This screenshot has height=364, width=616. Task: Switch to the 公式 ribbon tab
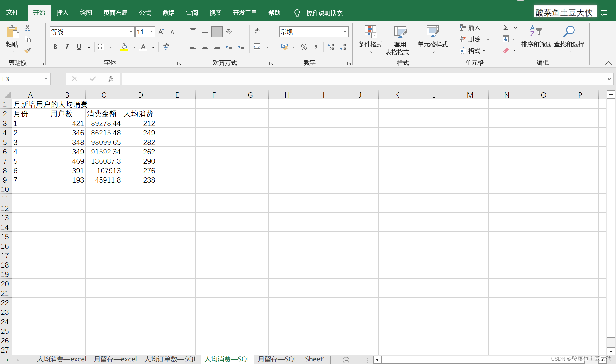pos(145,13)
